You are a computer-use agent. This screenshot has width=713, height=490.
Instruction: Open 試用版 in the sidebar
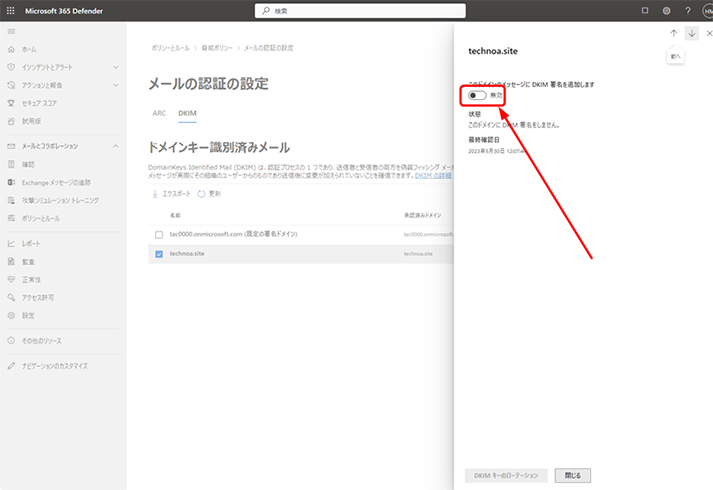31,121
